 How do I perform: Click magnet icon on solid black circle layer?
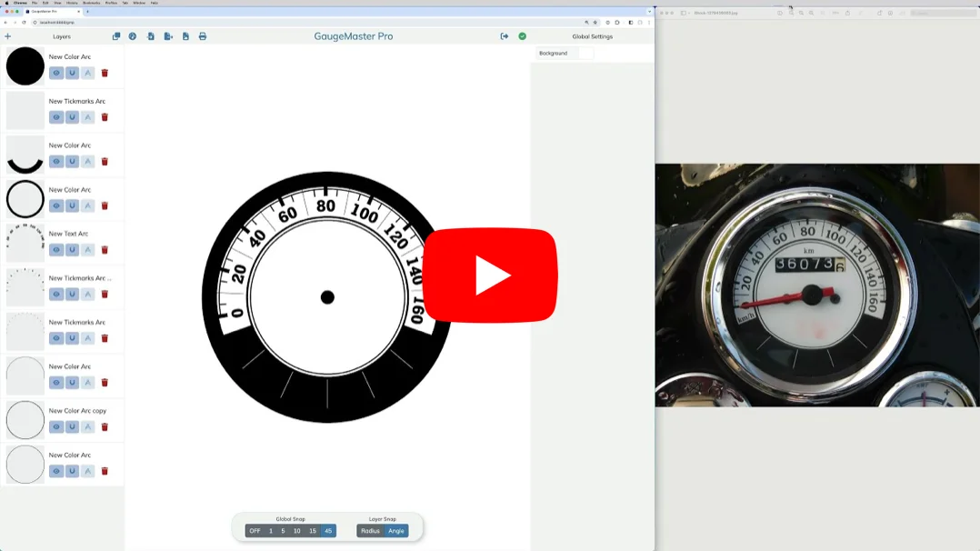pos(72,73)
